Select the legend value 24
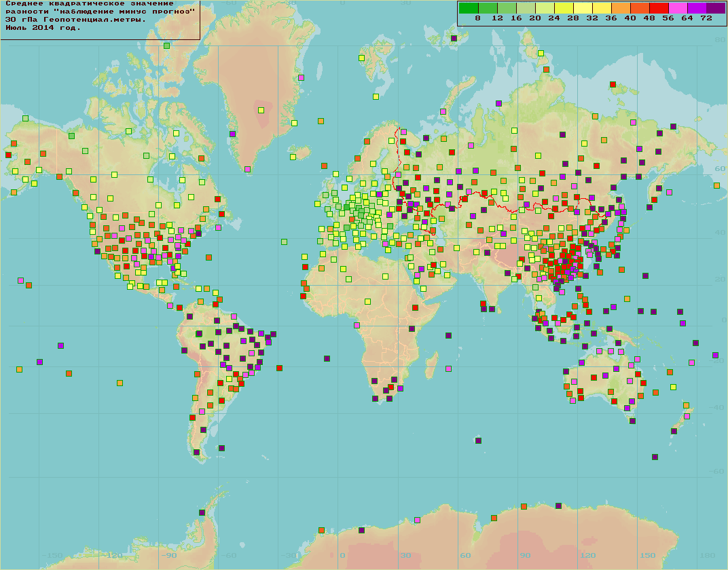The height and width of the screenshot is (570, 728). pos(554,18)
